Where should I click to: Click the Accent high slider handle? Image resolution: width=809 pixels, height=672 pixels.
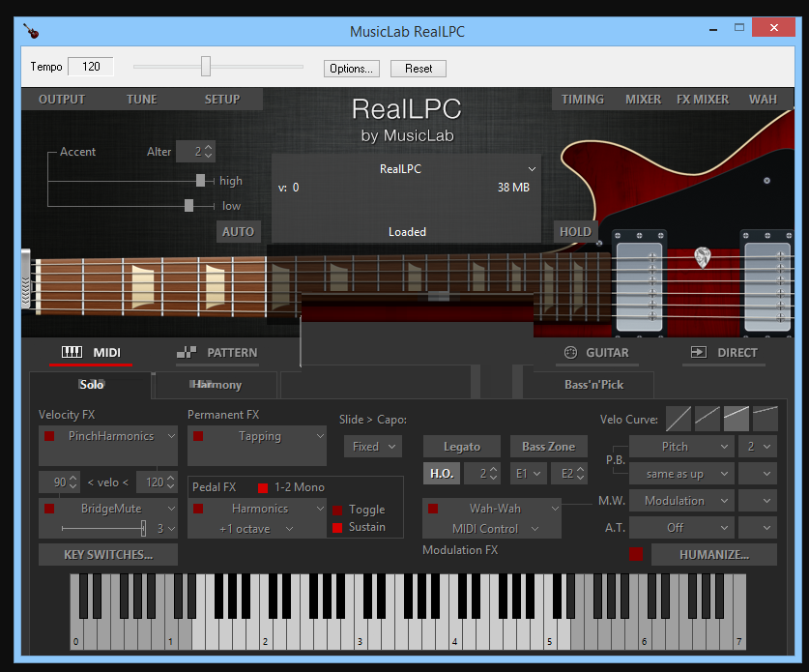pyautogui.click(x=200, y=180)
